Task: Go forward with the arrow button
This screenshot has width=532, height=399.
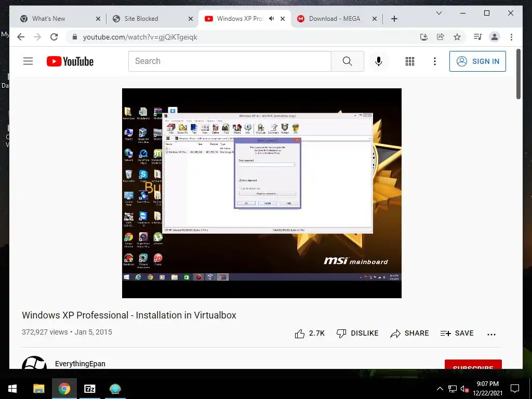Action: [37, 37]
